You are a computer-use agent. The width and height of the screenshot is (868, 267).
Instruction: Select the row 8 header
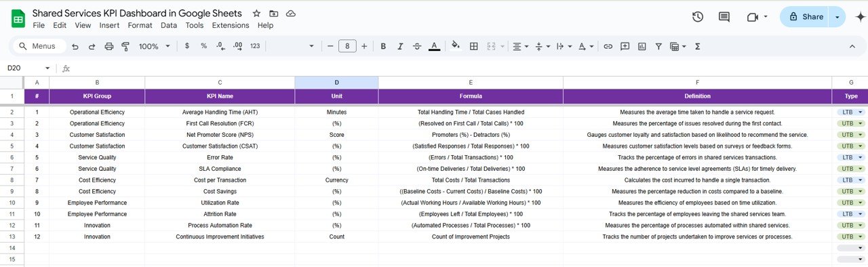(x=12, y=180)
